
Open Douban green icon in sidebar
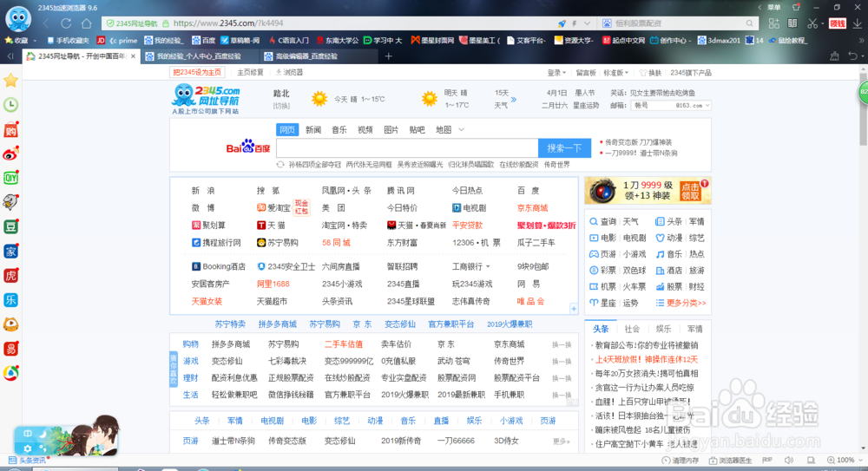point(10,226)
